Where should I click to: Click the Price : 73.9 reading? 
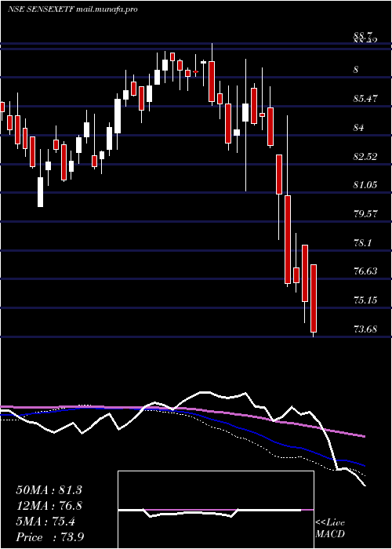click(49, 537)
